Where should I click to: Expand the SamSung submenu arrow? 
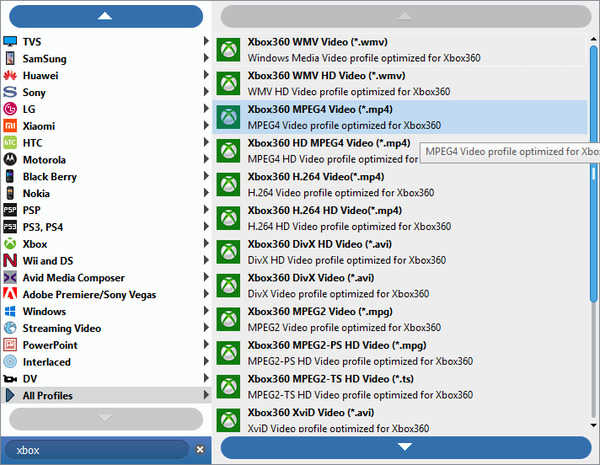(206, 57)
